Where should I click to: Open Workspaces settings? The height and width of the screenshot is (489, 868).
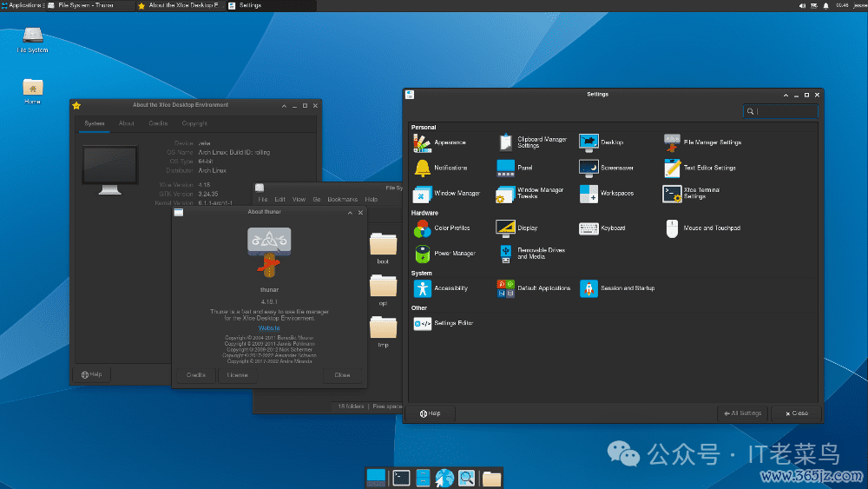click(x=606, y=194)
